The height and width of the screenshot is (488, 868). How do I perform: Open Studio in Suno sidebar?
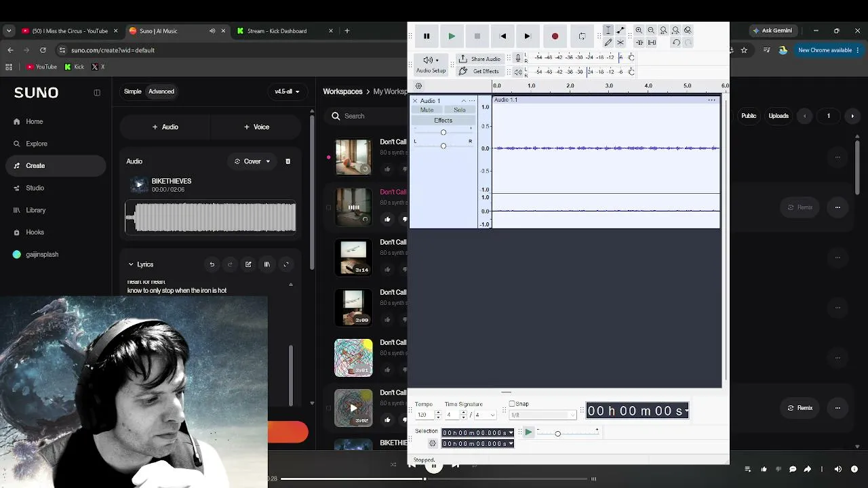(x=35, y=188)
